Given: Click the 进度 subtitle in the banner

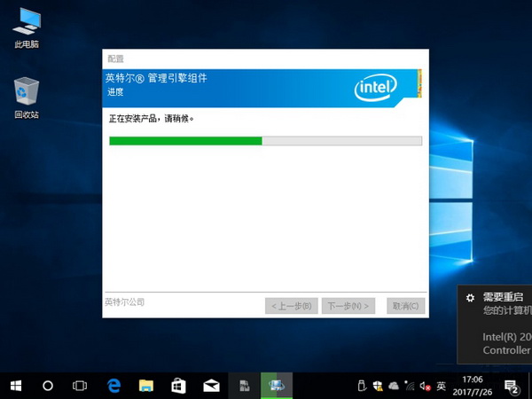Looking at the screenshot, I should [115, 92].
